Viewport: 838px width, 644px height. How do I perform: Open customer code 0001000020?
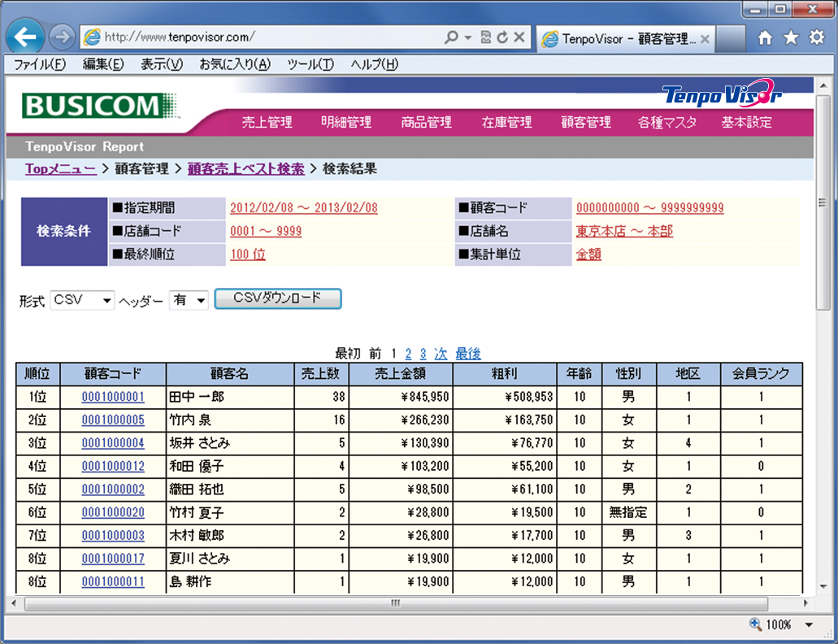point(113,512)
